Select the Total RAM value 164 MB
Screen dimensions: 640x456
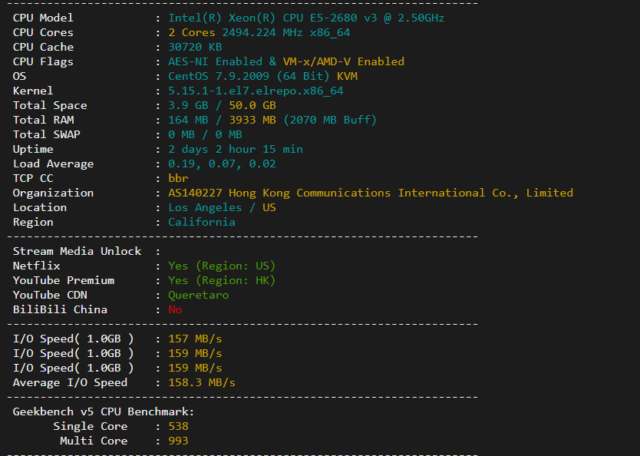point(187,120)
